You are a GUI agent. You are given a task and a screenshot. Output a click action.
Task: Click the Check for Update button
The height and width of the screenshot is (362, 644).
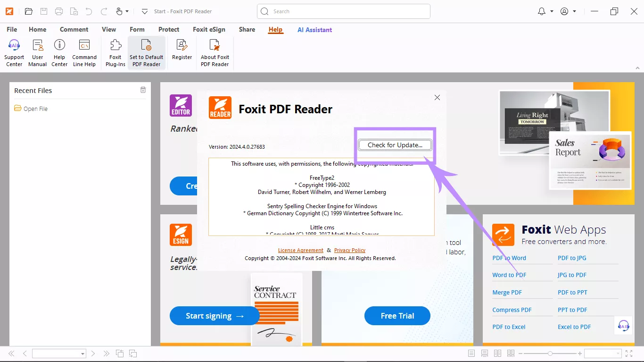point(395,145)
